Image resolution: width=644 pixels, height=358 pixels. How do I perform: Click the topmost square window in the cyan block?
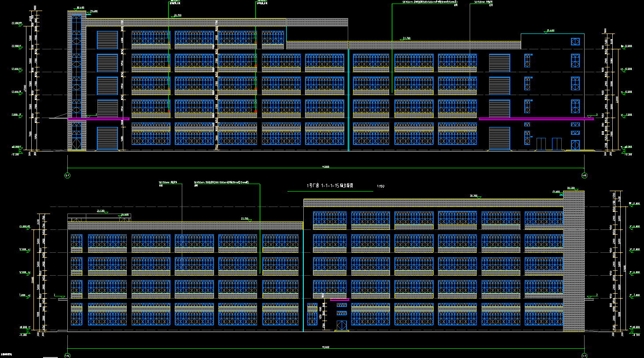coord(575,42)
